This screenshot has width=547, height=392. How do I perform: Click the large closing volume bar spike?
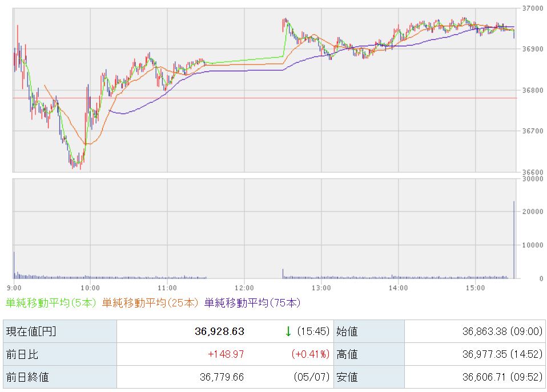(514, 240)
